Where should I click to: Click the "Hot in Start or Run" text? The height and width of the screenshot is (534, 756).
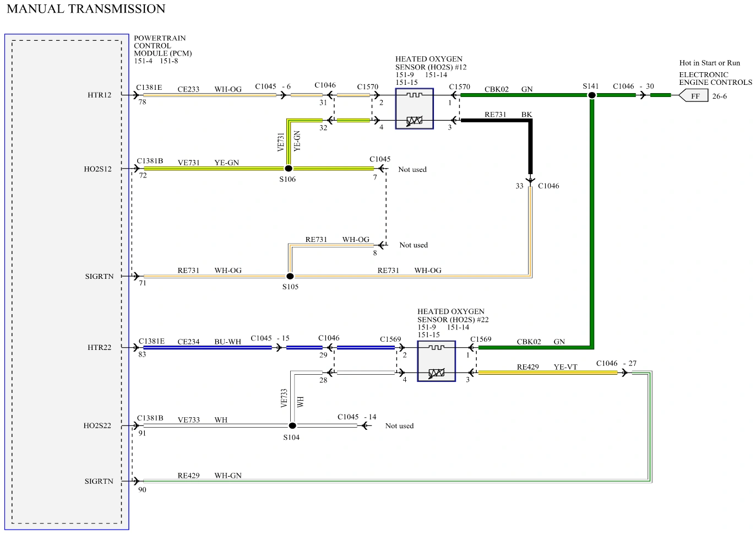[x=710, y=63]
